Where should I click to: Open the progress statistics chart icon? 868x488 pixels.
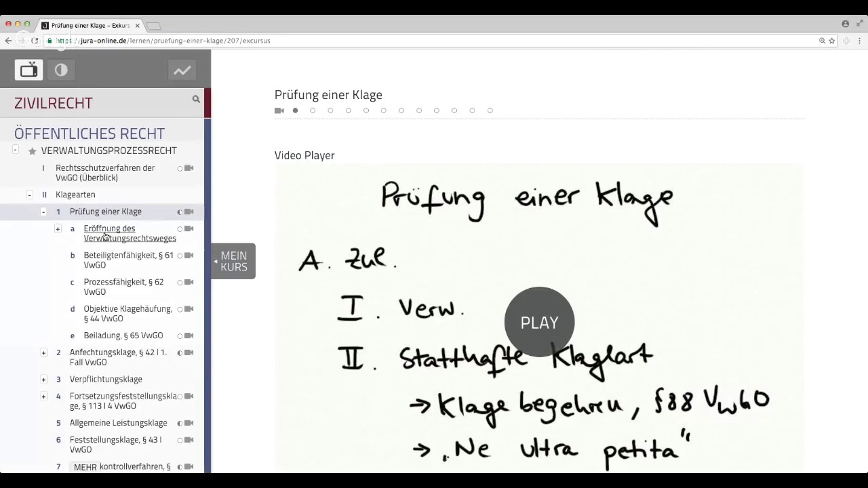tap(182, 70)
